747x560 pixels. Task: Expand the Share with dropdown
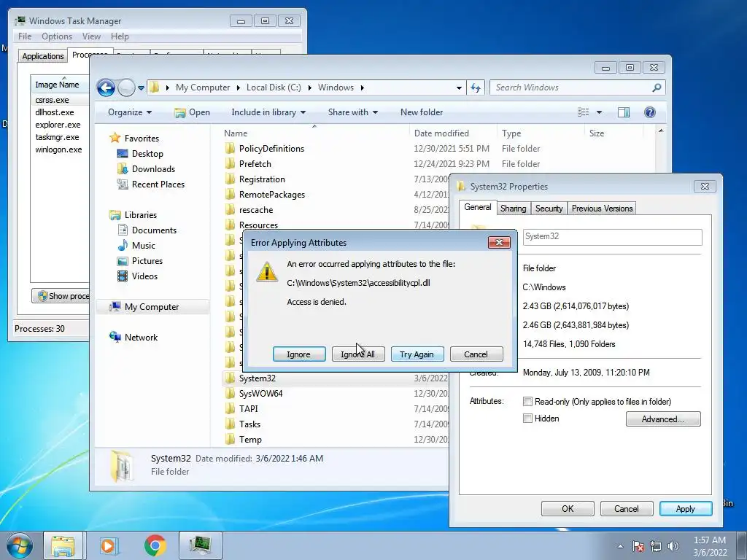point(352,112)
